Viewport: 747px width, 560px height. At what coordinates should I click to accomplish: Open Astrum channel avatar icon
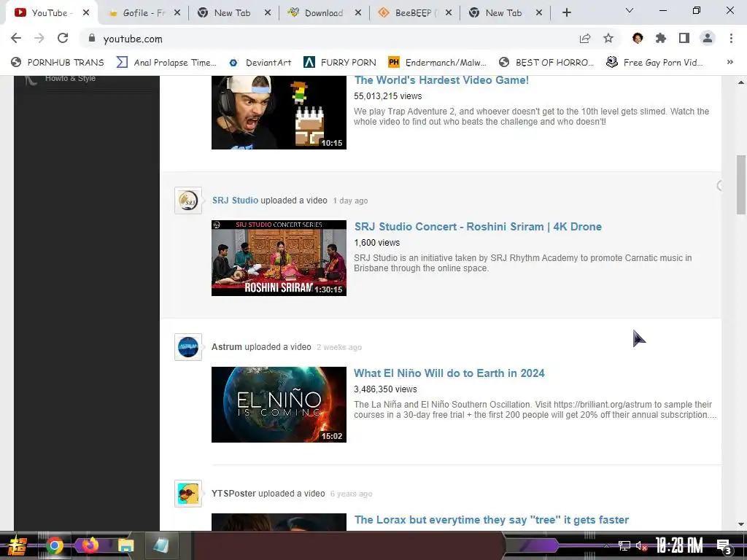[188, 347]
